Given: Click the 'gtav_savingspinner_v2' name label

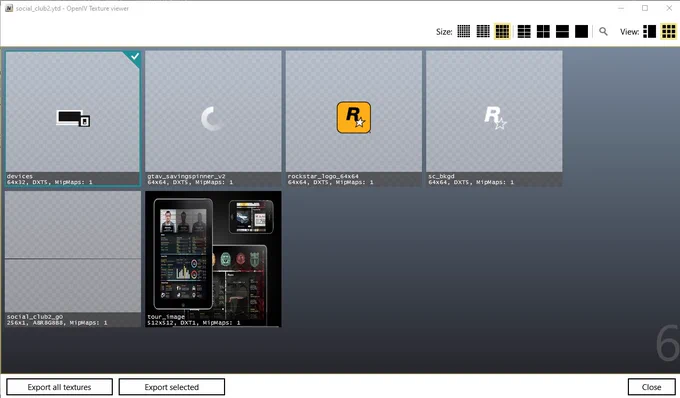Looking at the screenshot, I should point(186,176).
